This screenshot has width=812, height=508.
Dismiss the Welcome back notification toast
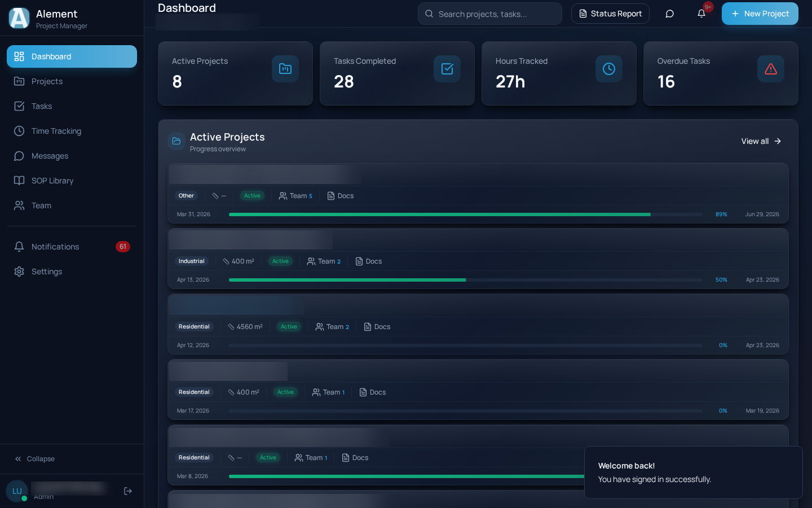tap(694, 472)
